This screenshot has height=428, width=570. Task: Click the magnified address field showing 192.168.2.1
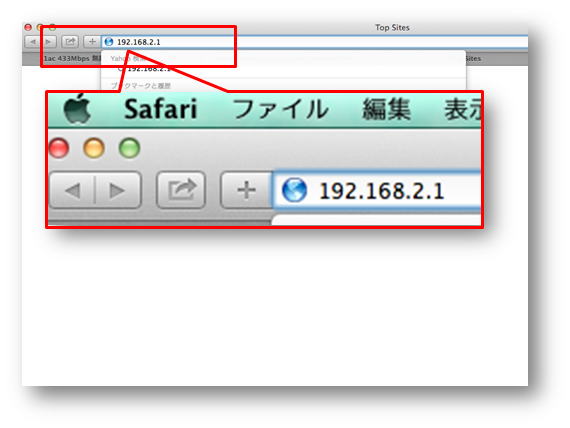[x=377, y=191]
